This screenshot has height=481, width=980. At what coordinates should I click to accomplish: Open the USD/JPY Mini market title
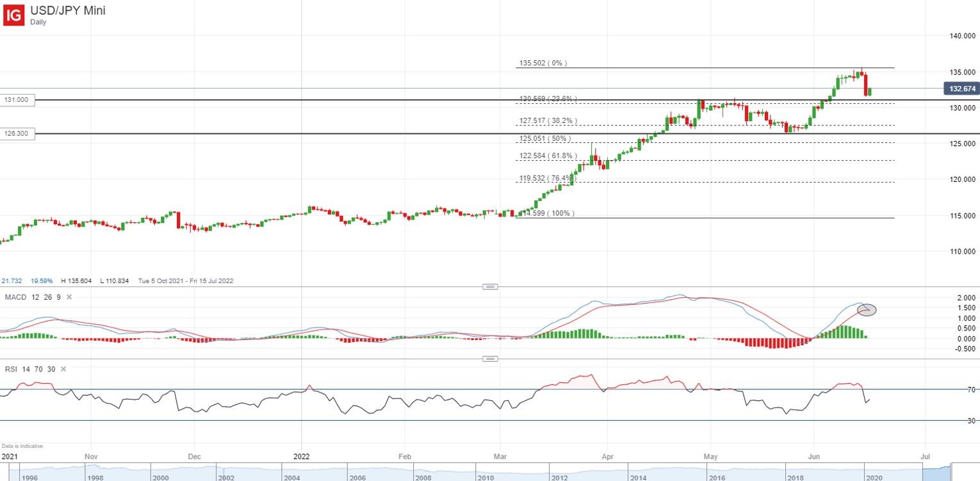[68, 10]
